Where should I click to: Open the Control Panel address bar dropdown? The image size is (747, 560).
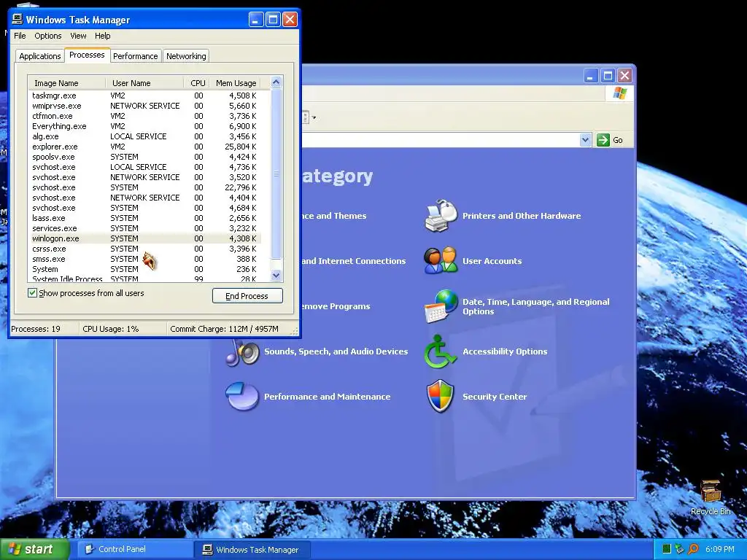(x=586, y=140)
